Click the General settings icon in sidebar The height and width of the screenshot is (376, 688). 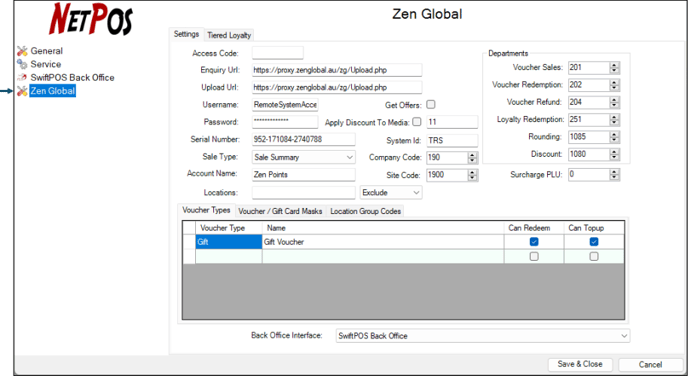click(22, 51)
